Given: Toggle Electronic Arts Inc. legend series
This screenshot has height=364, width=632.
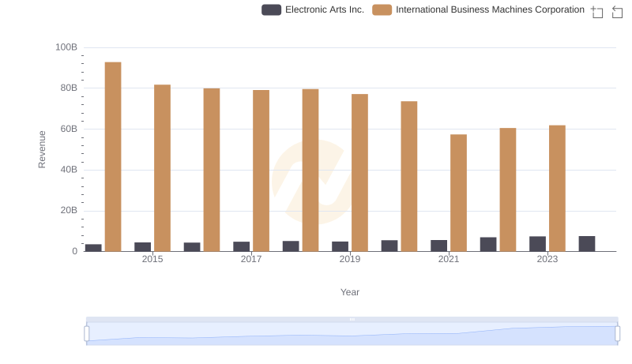Looking at the screenshot, I should point(313,9).
